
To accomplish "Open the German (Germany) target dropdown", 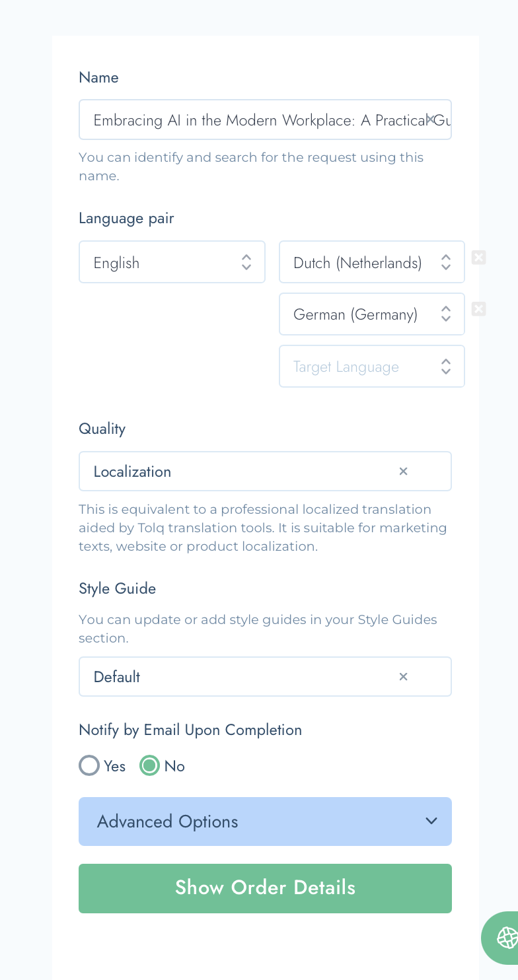I will tap(372, 314).
